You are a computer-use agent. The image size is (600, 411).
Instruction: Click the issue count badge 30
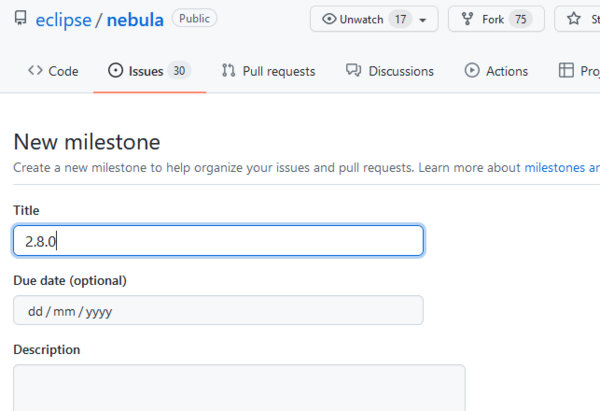[x=179, y=71]
